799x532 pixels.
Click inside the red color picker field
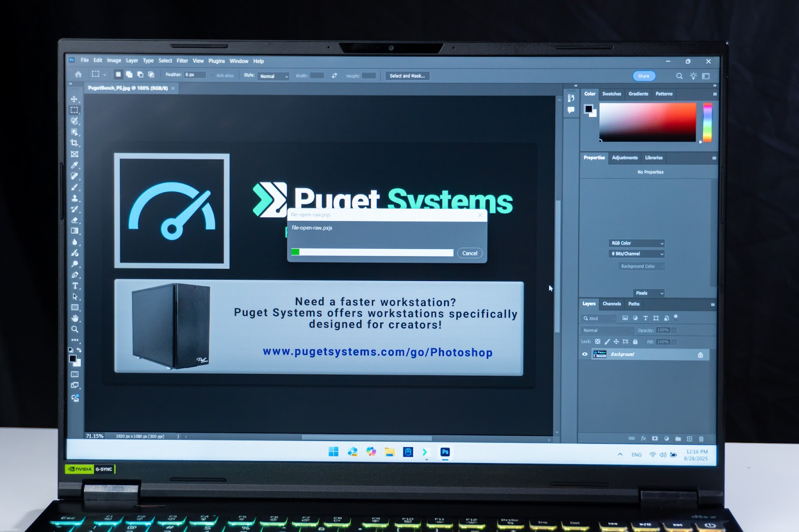tap(648, 122)
